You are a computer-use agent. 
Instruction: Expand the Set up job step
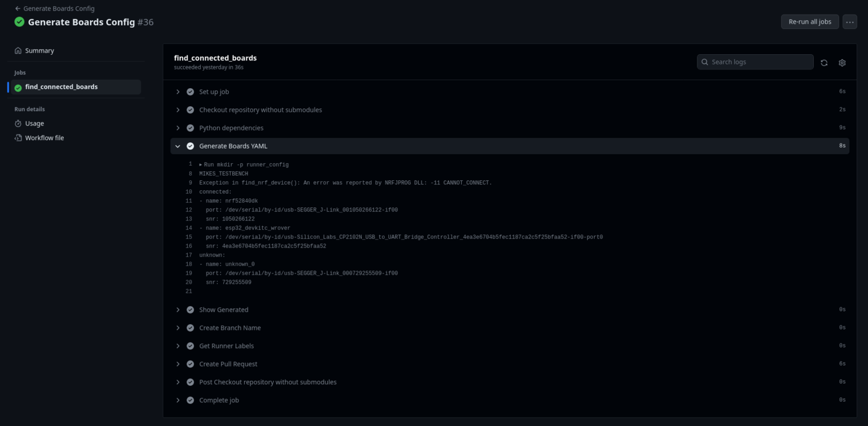178,92
